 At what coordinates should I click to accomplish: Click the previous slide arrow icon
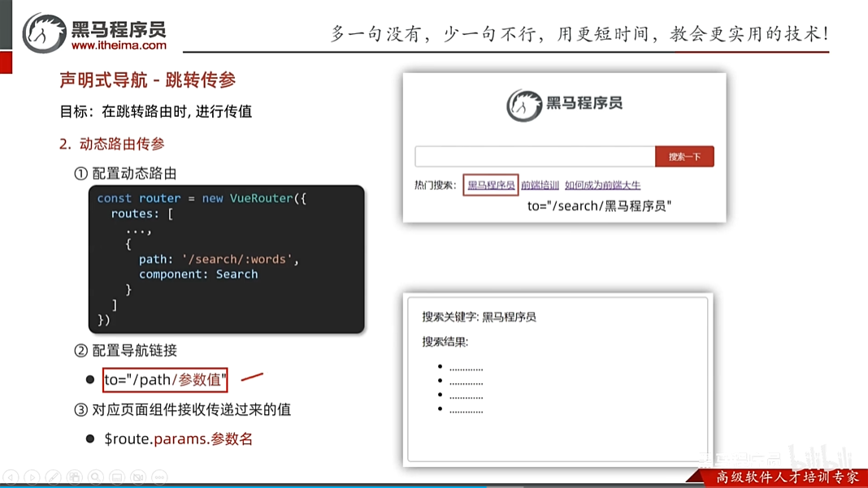11,477
